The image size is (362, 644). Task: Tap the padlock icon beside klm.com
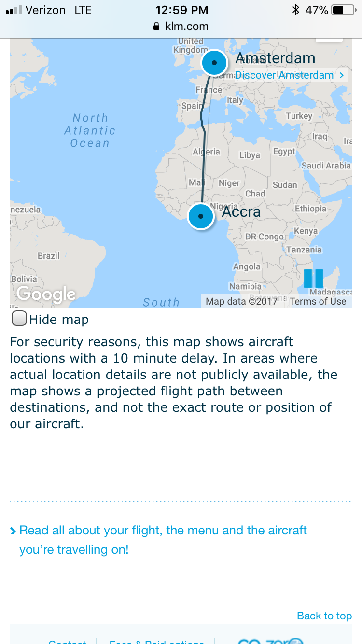pyautogui.click(x=156, y=27)
